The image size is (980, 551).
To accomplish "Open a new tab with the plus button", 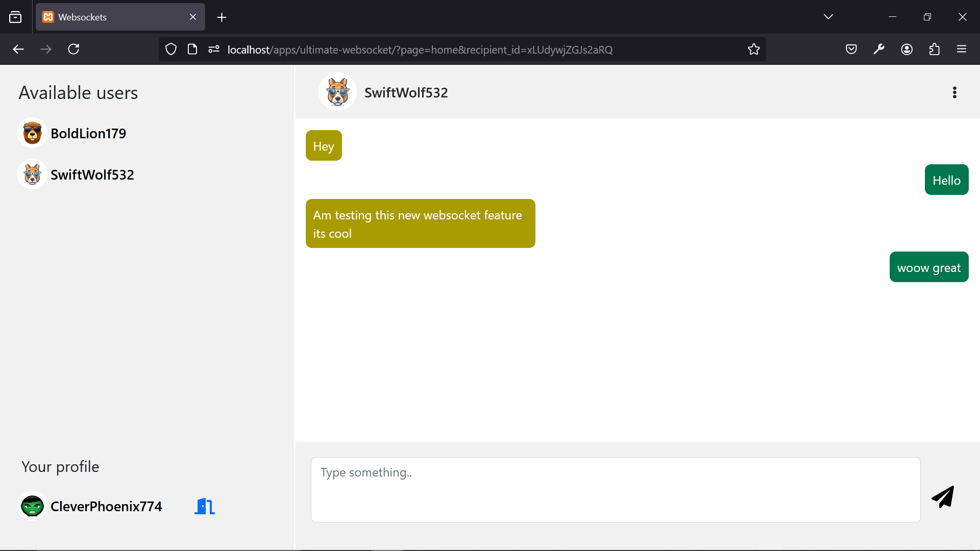I will (222, 17).
